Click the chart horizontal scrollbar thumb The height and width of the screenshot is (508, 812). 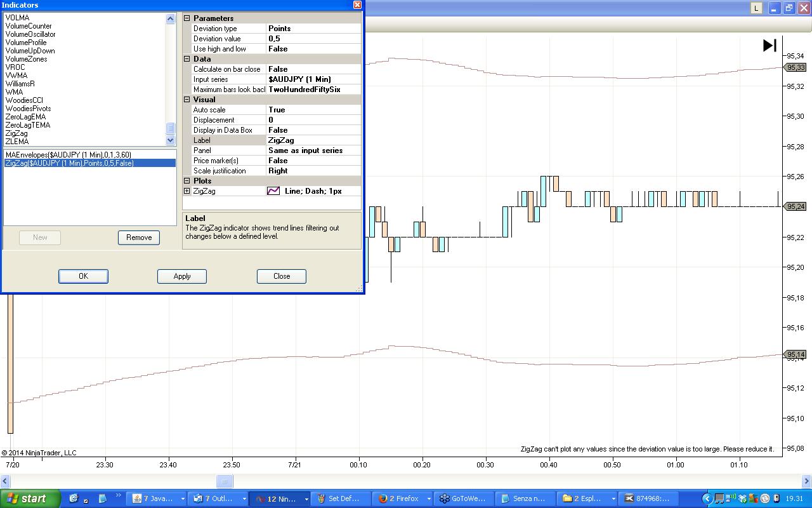click(x=225, y=481)
